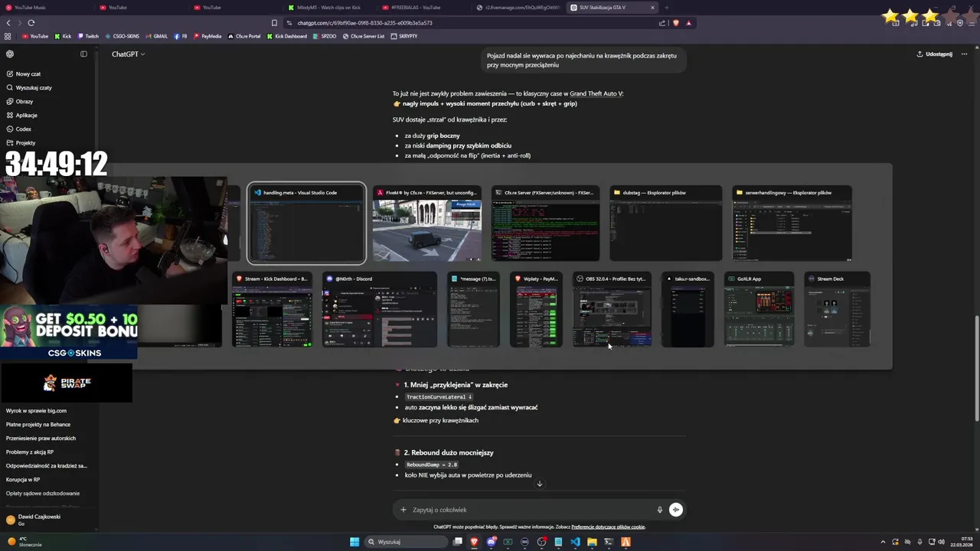Switch to the MlodyMS Kick browser tab

[329, 8]
